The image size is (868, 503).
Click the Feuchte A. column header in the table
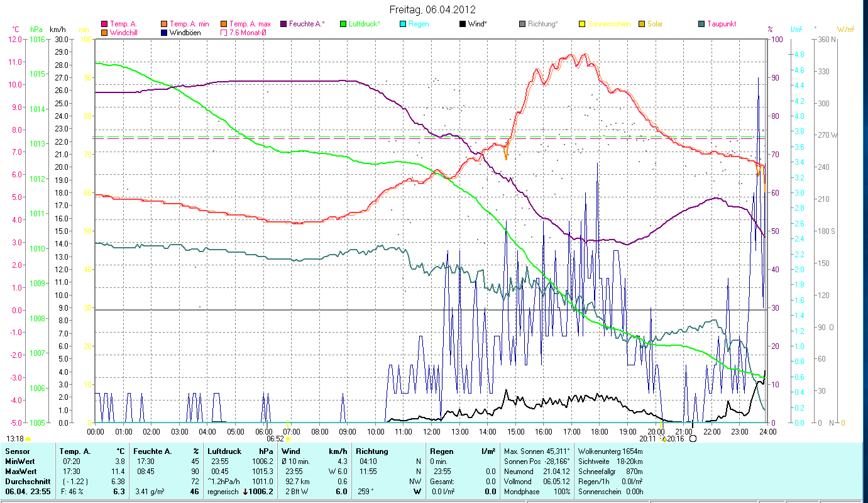pos(154,451)
